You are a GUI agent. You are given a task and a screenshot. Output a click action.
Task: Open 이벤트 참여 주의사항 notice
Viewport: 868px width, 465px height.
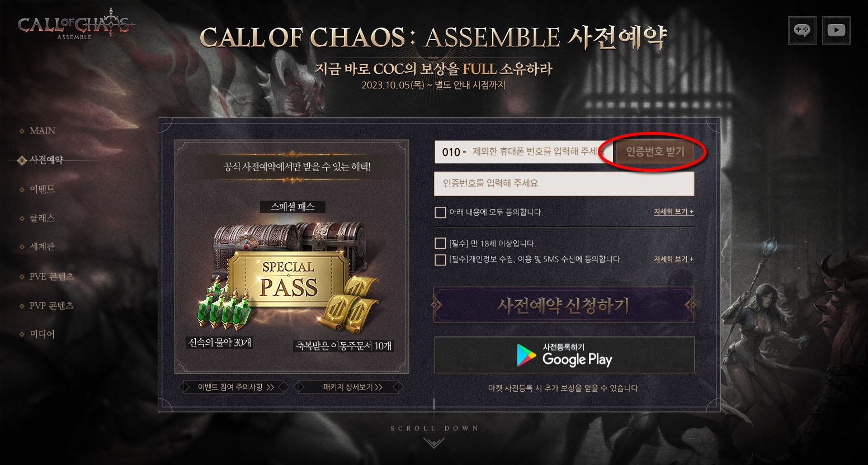pyautogui.click(x=234, y=387)
